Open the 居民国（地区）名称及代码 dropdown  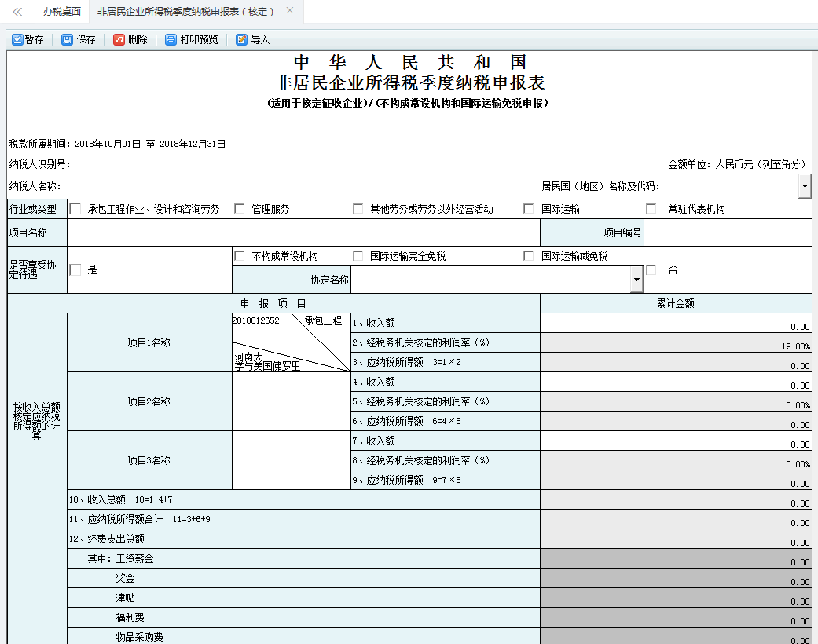click(x=804, y=185)
